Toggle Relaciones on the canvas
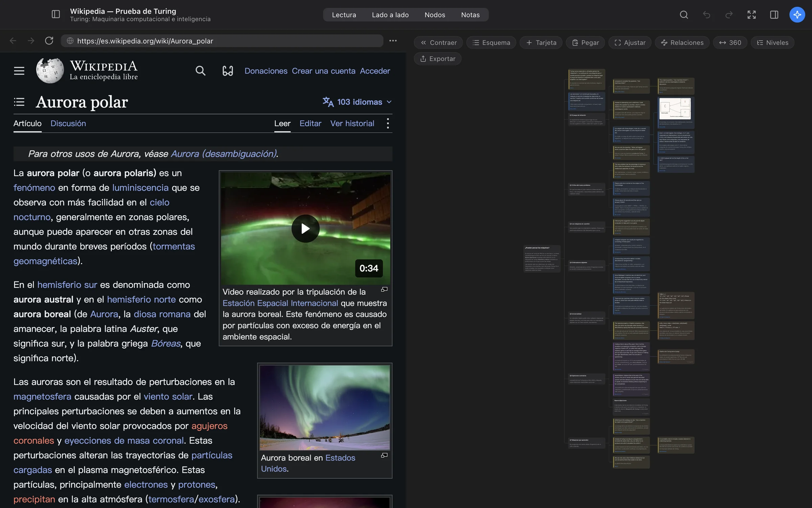Image resolution: width=812 pixels, height=508 pixels. pos(682,43)
